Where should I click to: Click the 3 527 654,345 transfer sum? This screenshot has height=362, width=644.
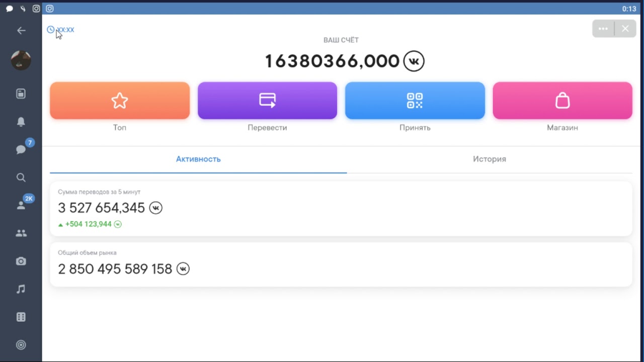point(101,208)
